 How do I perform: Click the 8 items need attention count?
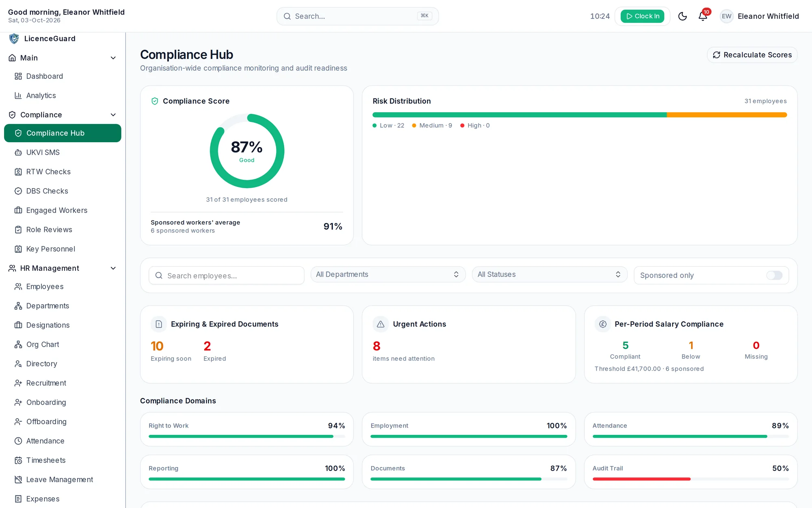tap(376, 346)
